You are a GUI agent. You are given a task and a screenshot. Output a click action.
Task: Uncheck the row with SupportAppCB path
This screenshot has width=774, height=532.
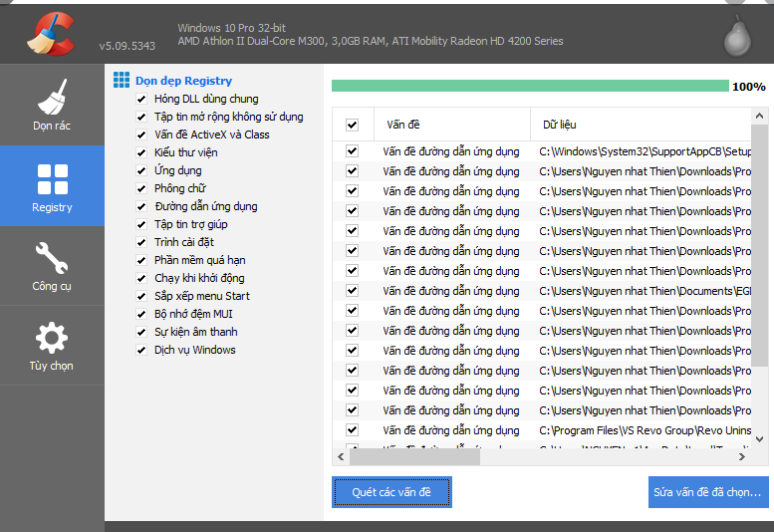click(x=352, y=151)
